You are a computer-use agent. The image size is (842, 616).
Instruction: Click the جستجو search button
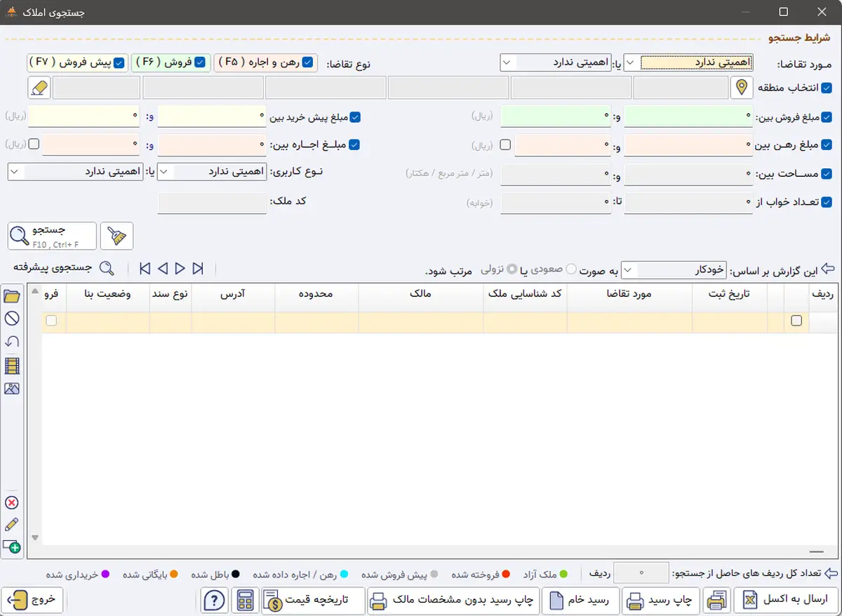coord(53,236)
